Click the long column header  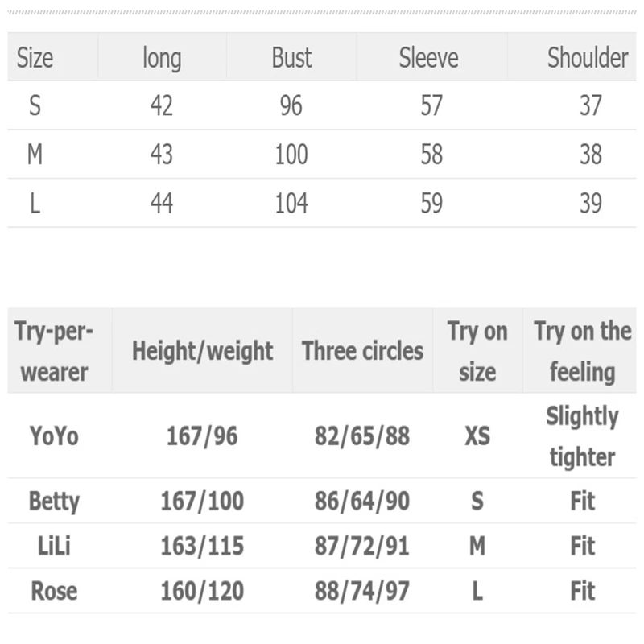pyautogui.click(x=162, y=58)
